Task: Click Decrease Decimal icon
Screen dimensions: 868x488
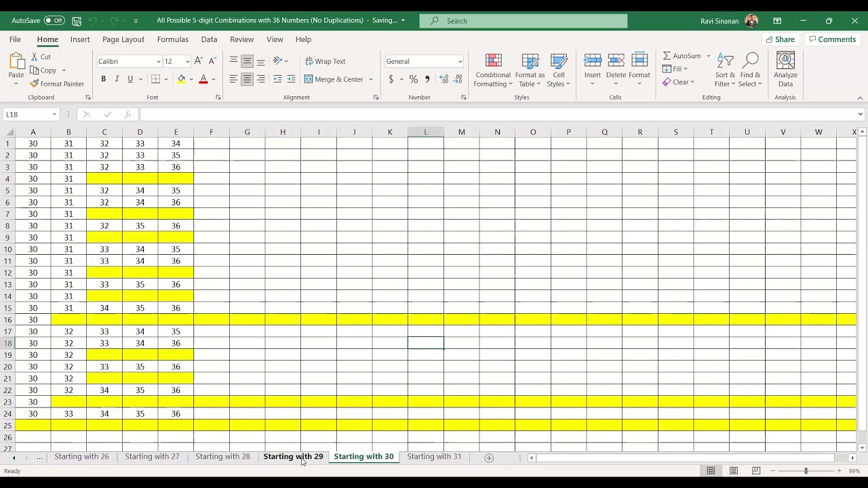Action: tap(459, 79)
